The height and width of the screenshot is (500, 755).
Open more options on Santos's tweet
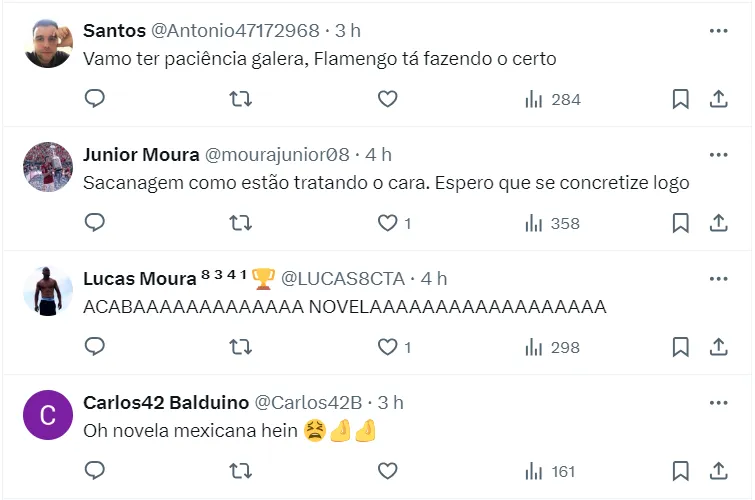pyautogui.click(x=718, y=31)
